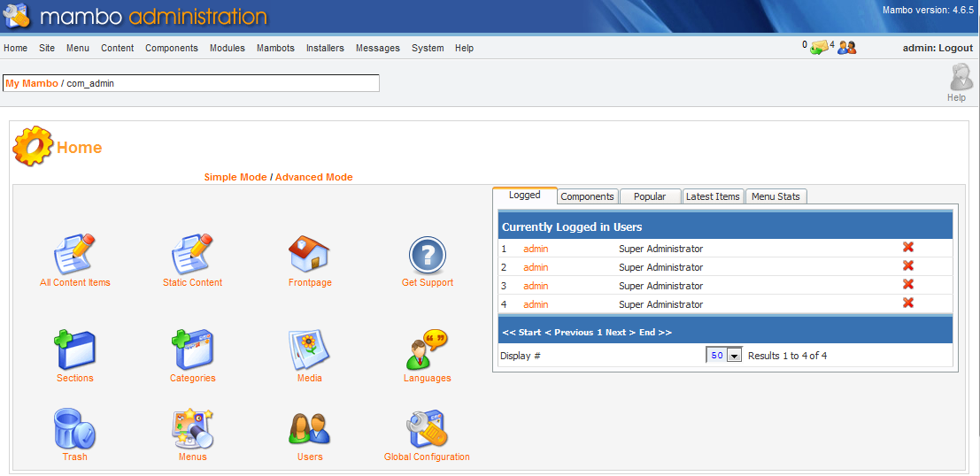Open the Mambots menu
Image resolution: width=980 pixels, height=476 pixels.
click(275, 48)
